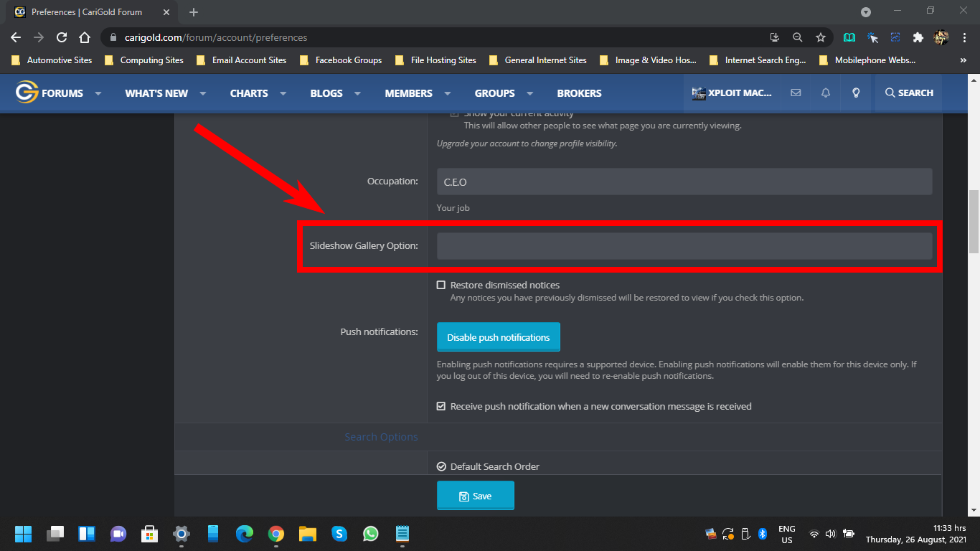This screenshot has height=551, width=980.
Task: Open Chrome three-dot menu
Action: point(963,37)
